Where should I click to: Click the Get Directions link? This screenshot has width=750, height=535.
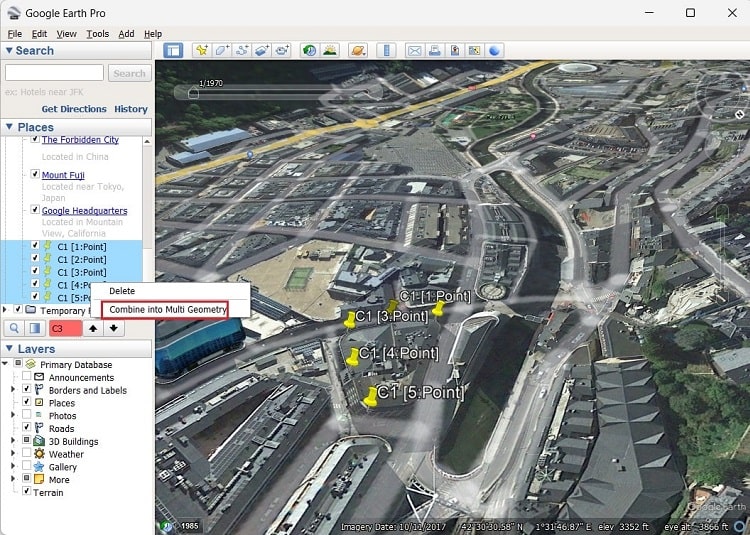point(74,109)
